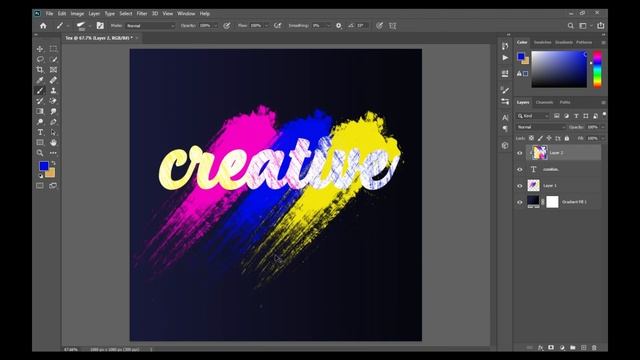Click the Home icon in options bar

coord(43,26)
